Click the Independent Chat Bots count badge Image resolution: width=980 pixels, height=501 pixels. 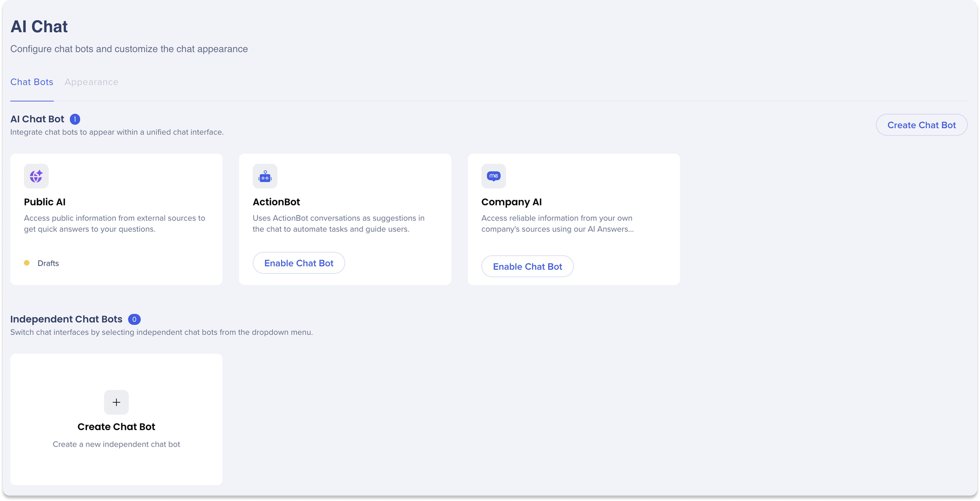coord(134,319)
